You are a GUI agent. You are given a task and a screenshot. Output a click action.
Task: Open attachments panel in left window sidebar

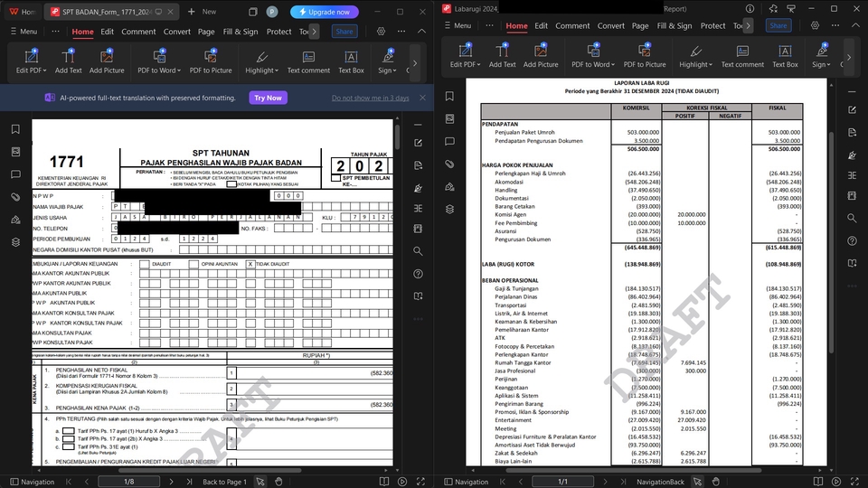pyautogui.click(x=15, y=197)
